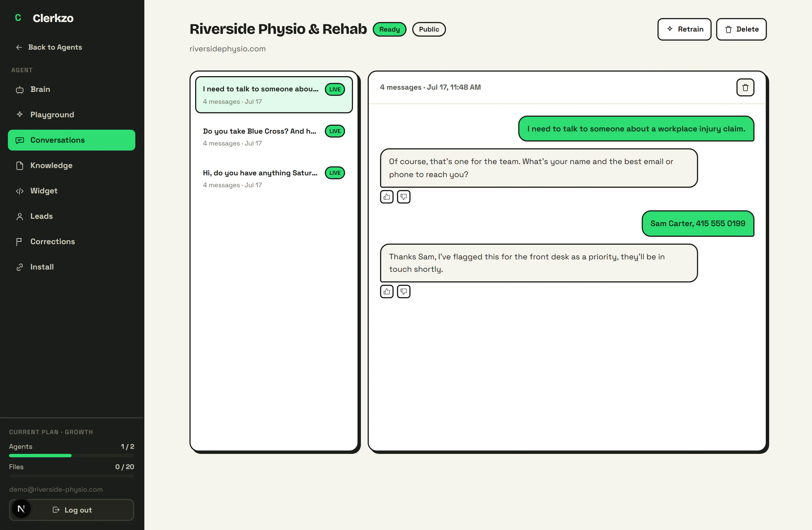Click the Leads person icon
Viewport: 812px width, 530px height.
pyautogui.click(x=19, y=216)
